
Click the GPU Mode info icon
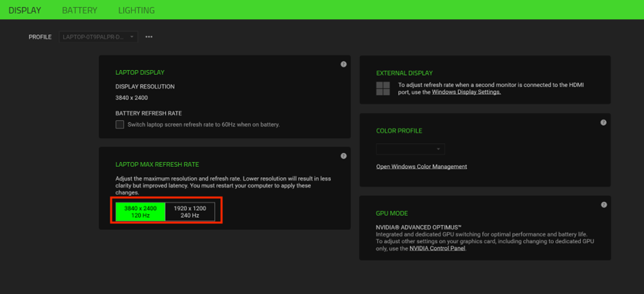click(x=603, y=205)
